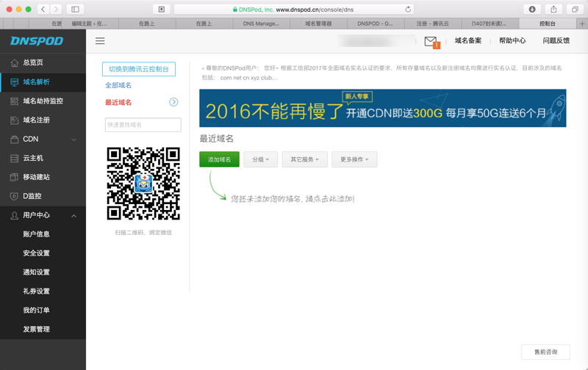The image size is (588, 370).
Task: Open a new tab with plus button
Action: click(582, 23)
